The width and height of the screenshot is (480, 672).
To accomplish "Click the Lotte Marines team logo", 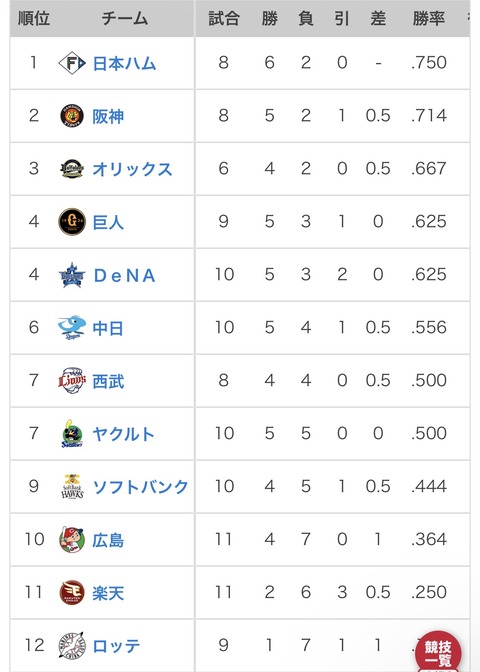I will point(72,645).
